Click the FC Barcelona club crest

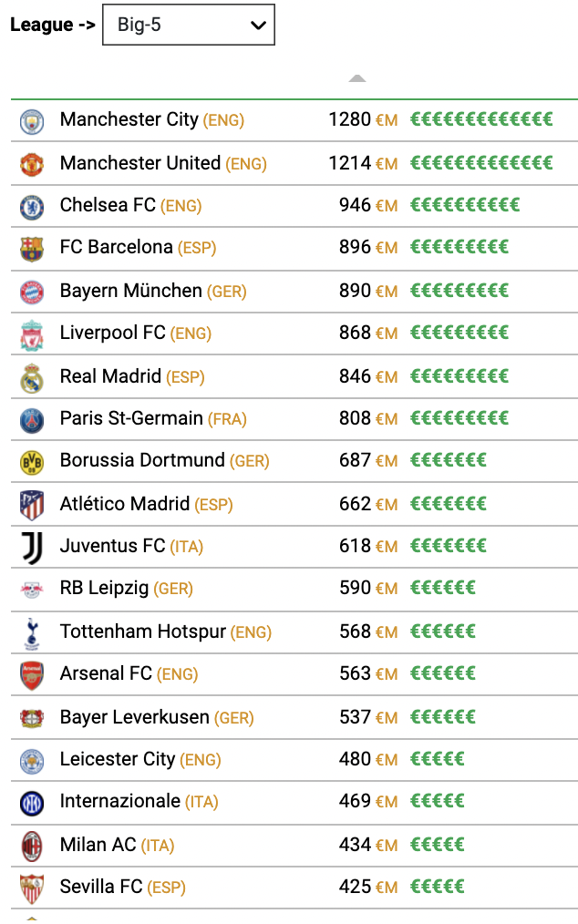(x=32, y=250)
